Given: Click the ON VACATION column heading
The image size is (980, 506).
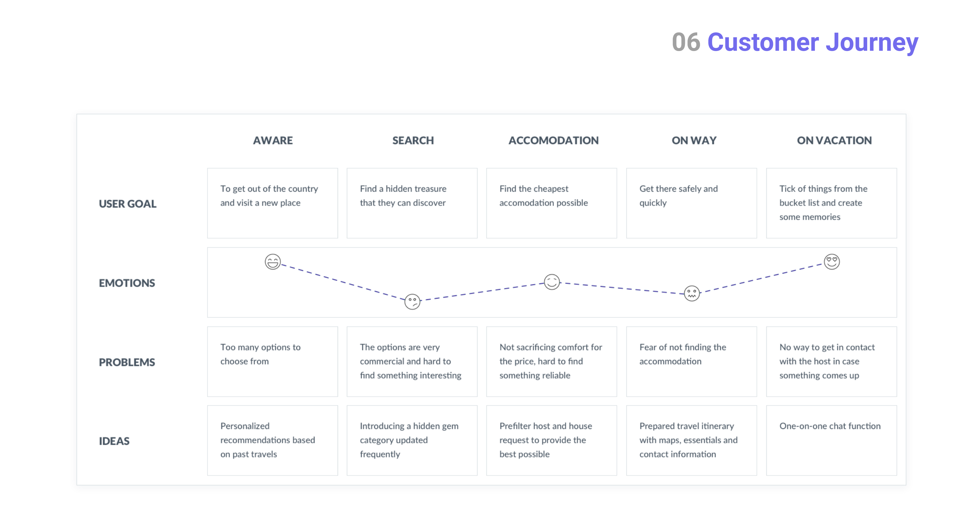Looking at the screenshot, I should tap(834, 140).
